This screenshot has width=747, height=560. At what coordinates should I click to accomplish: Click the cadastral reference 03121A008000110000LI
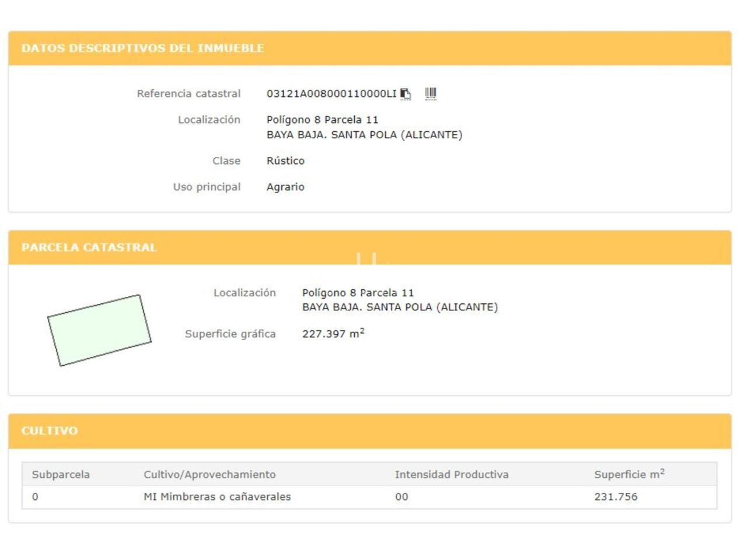click(x=331, y=94)
